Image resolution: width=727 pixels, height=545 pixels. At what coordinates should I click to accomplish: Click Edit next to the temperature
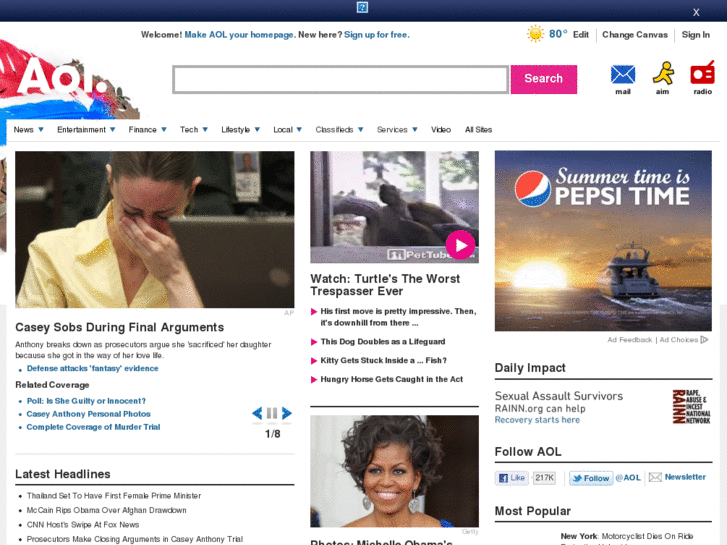(x=580, y=35)
